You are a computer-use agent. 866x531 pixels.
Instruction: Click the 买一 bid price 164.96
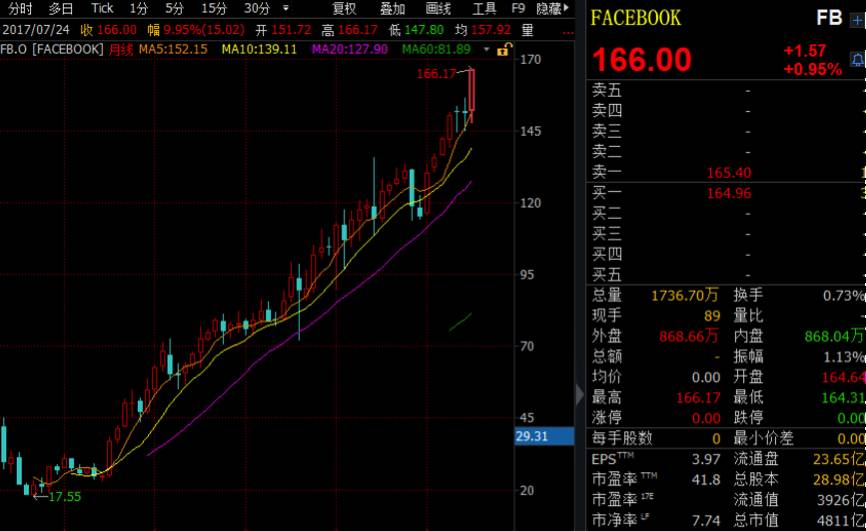tap(729, 193)
